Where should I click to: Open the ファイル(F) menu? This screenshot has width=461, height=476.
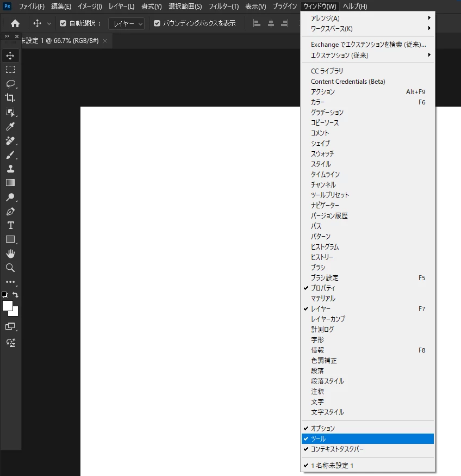pos(32,6)
